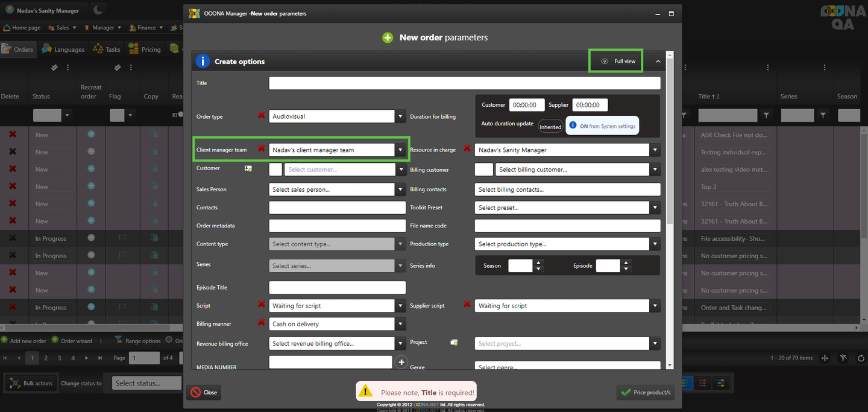
Task: Click red X next to Supplier script
Action: point(467,305)
